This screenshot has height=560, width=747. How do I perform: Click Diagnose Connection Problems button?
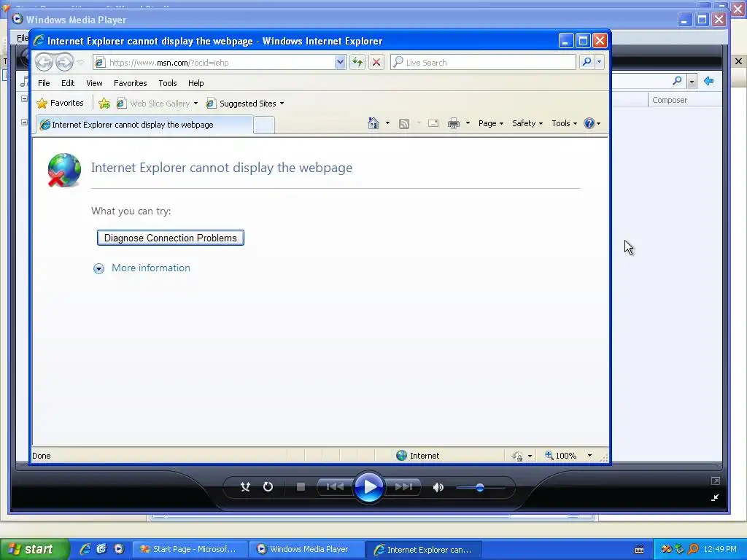[x=171, y=238]
